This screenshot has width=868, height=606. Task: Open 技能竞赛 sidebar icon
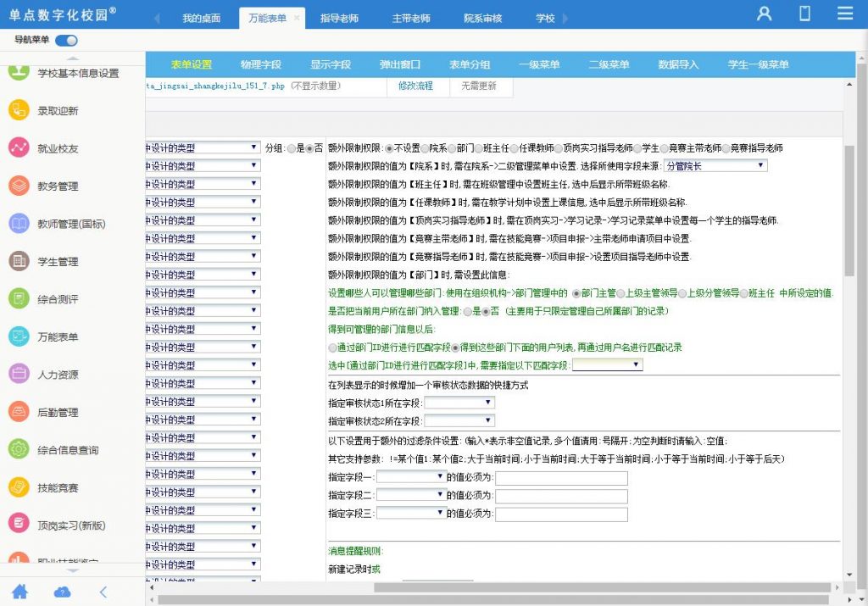(x=19, y=486)
